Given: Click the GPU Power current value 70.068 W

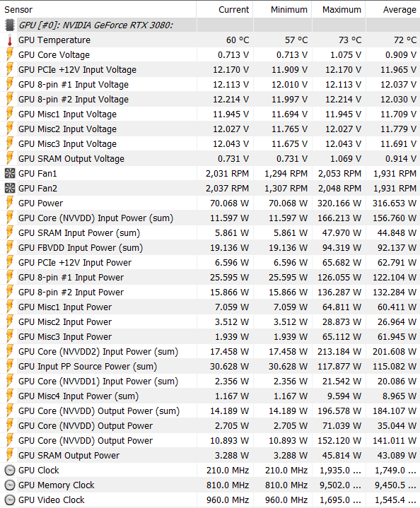Looking at the screenshot, I should pyautogui.click(x=230, y=203).
